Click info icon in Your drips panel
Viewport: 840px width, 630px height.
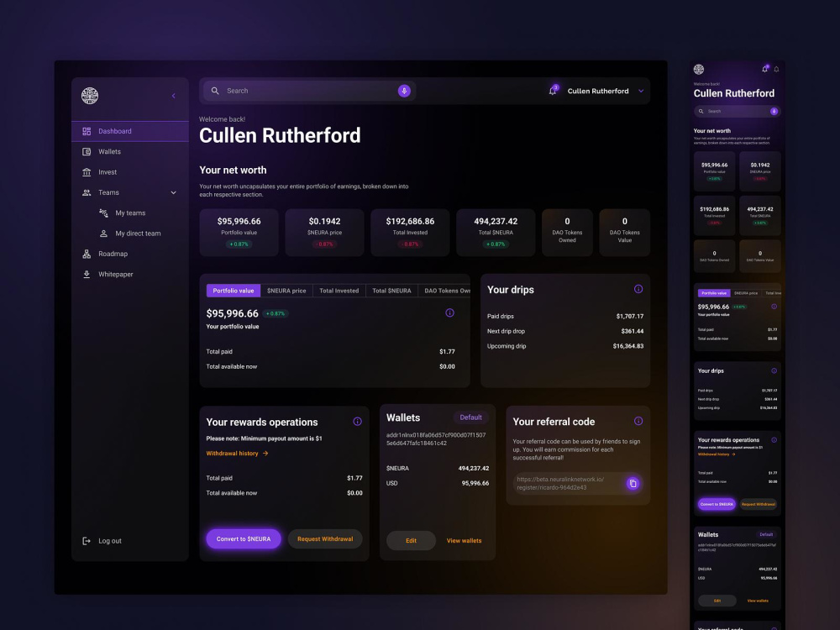(638, 289)
